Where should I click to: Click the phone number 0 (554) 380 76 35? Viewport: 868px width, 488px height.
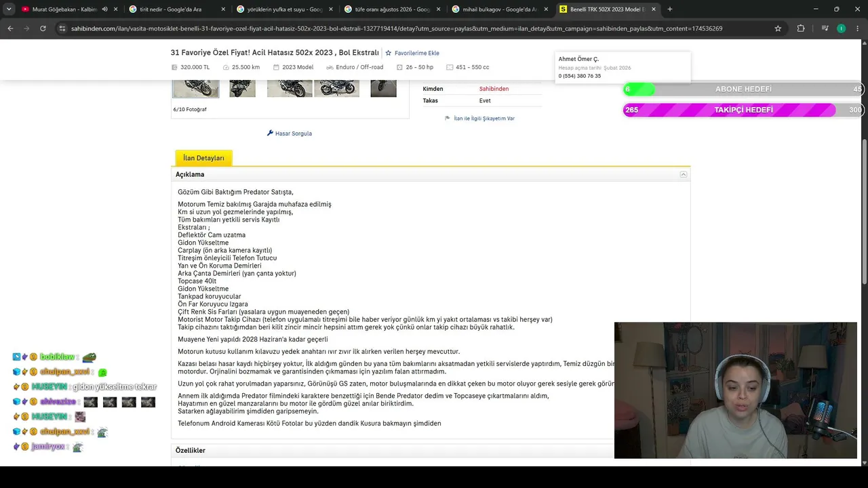pos(580,76)
